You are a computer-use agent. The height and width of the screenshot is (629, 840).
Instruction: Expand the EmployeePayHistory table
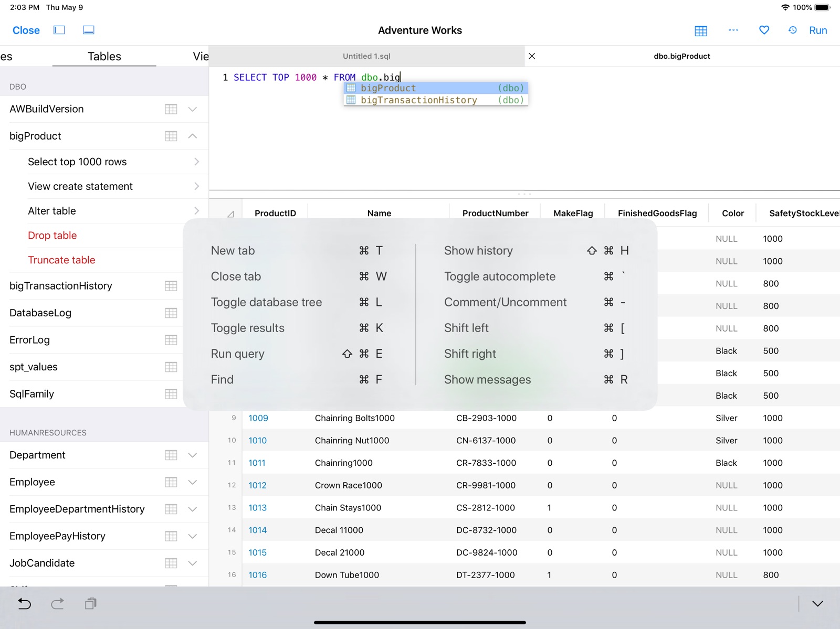coord(193,536)
